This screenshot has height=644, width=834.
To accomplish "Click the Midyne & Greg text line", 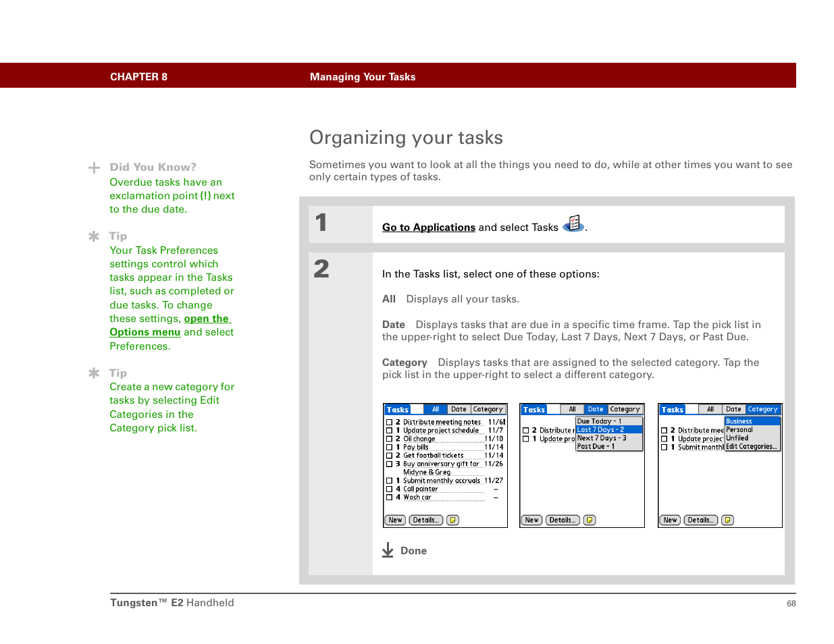I will 427,473.
